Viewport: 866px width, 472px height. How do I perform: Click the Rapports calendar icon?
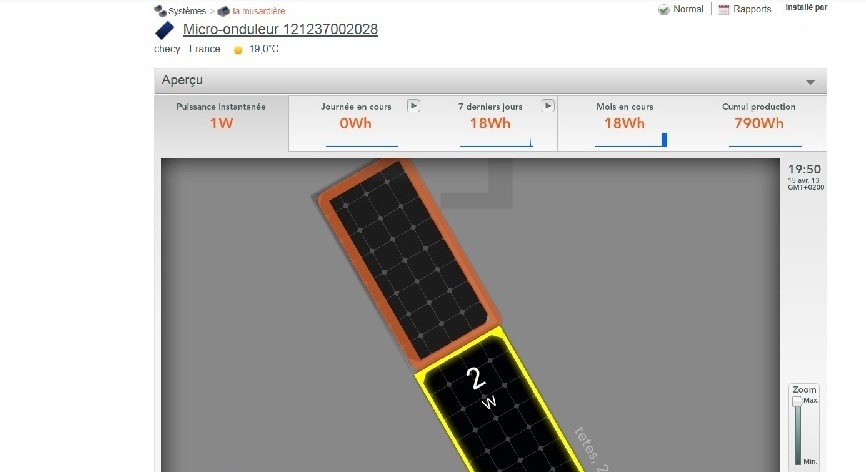pos(726,9)
